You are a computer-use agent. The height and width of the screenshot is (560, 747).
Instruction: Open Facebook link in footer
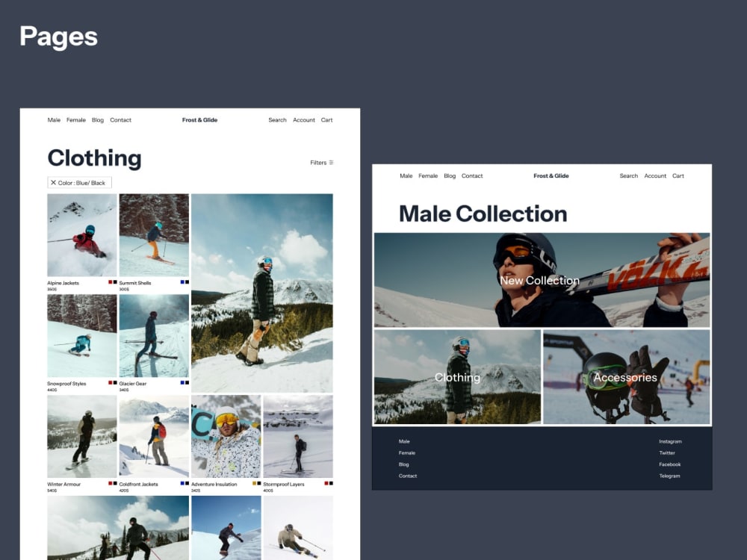pyautogui.click(x=670, y=464)
